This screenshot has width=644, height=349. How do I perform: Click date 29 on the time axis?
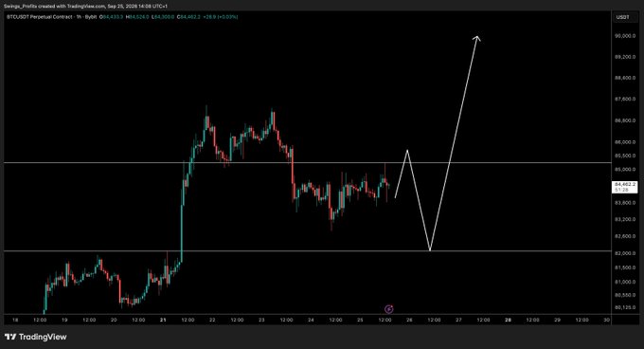[557, 320]
